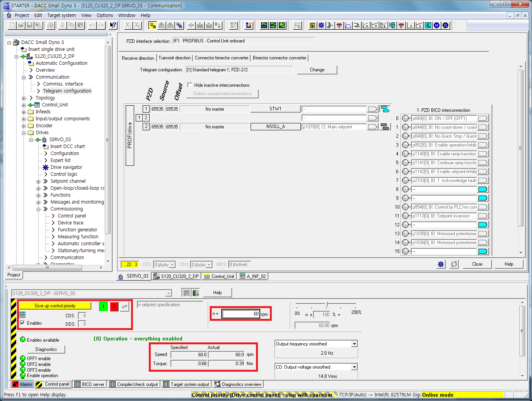This screenshot has width=532, height=401.
Task: Click the blue connector for bit 8
Action: coord(483,189)
